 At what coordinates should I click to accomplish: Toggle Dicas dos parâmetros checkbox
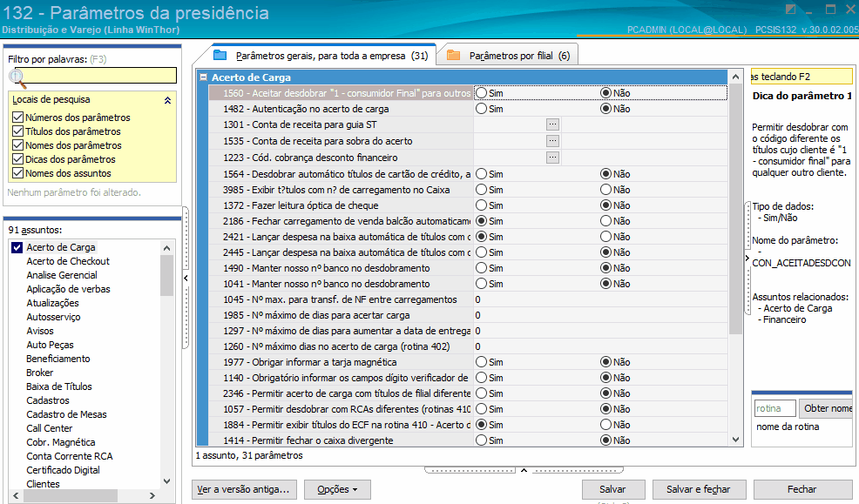coord(17,159)
